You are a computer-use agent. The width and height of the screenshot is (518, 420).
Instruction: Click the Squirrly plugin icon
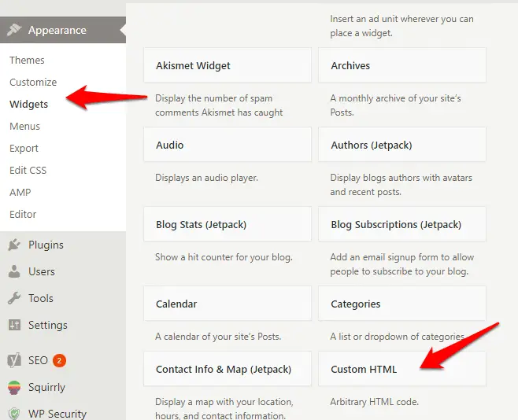pos(14,387)
